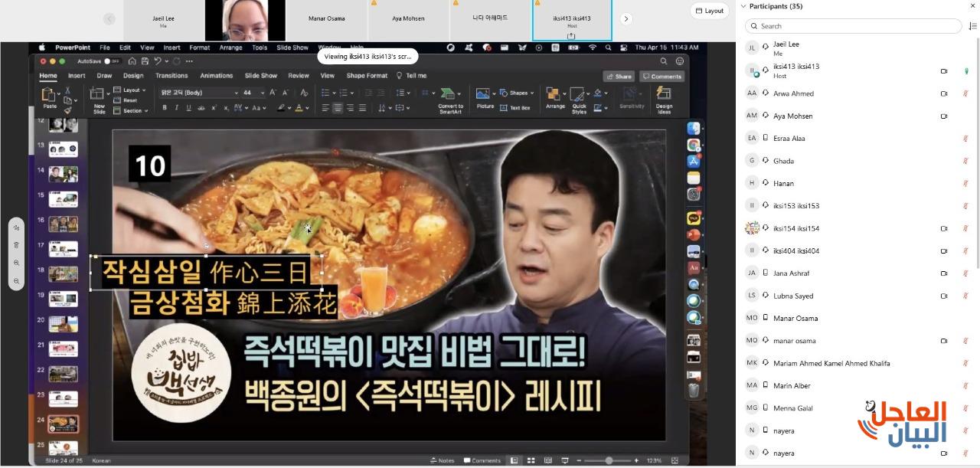
Task: Click the Layout button above the video strip
Action: [x=709, y=11]
